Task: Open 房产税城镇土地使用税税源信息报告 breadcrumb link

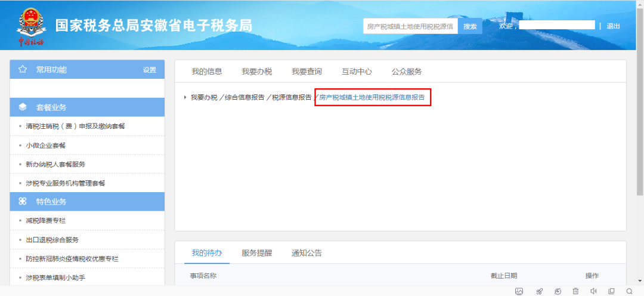Action: pos(372,97)
